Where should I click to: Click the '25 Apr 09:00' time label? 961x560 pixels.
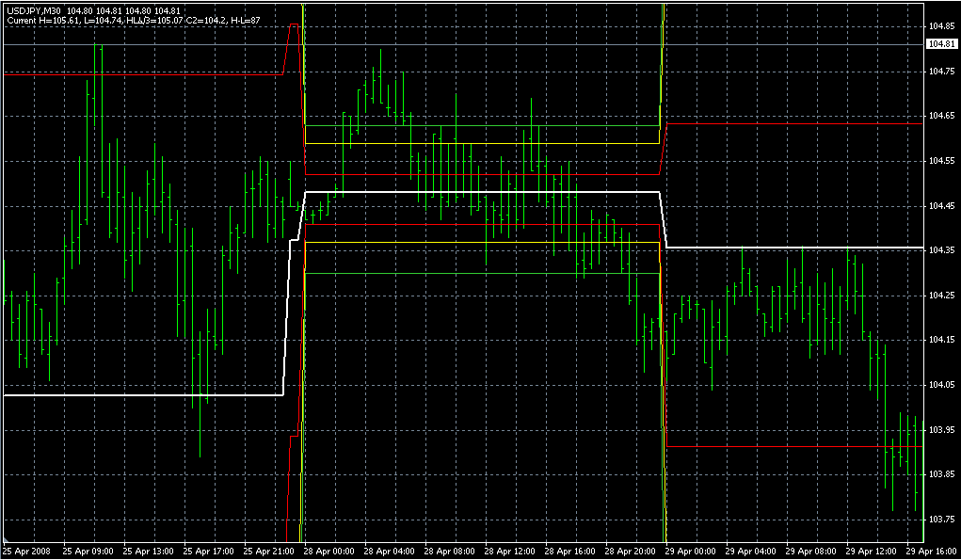coord(88,552)
